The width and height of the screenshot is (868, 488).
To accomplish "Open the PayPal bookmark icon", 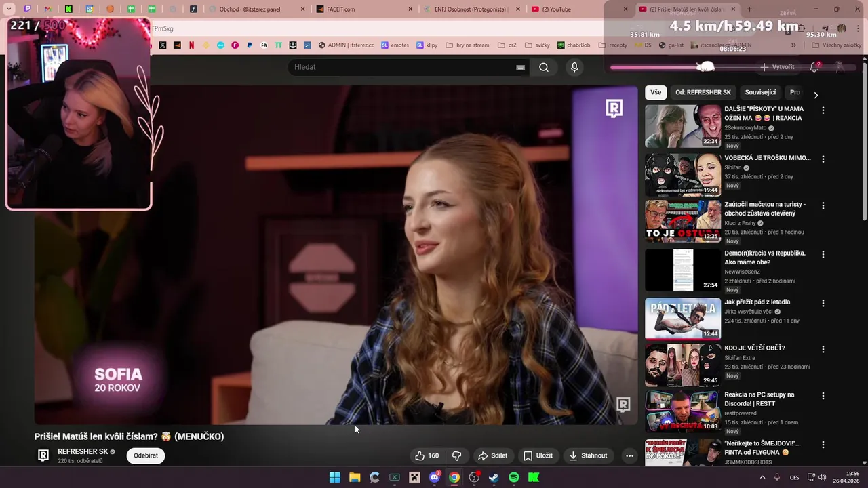I will [250, 45].
